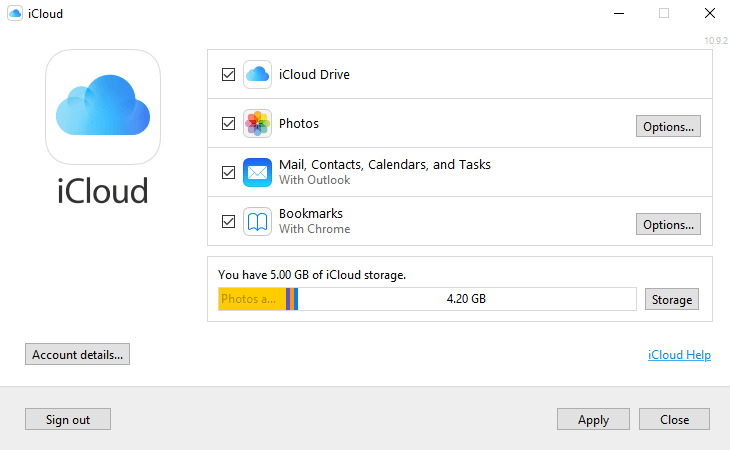Click the Close button at bottom

point(674,419)
